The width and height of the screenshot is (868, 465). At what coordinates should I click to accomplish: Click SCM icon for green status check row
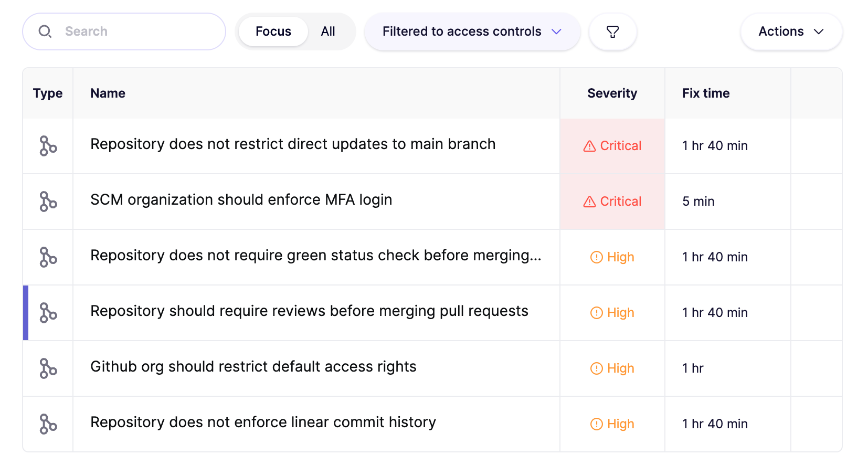[x=48, y=257]
